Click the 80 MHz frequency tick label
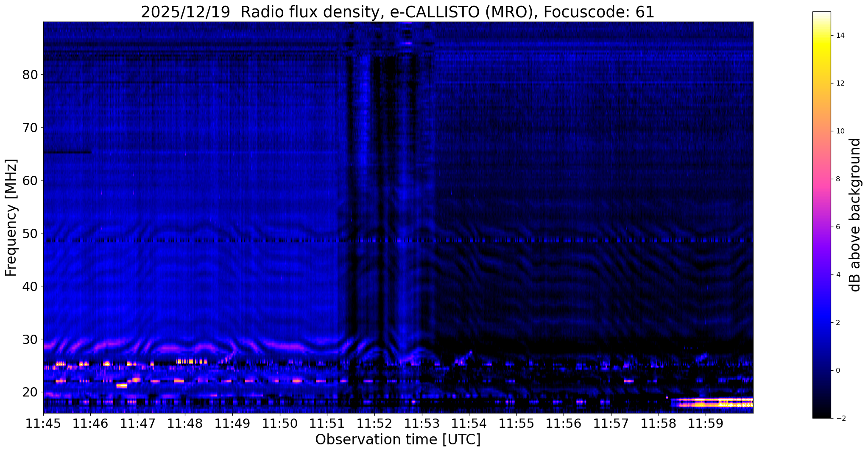This screenshot has width=868, height=452. click(x=30, y=75)
